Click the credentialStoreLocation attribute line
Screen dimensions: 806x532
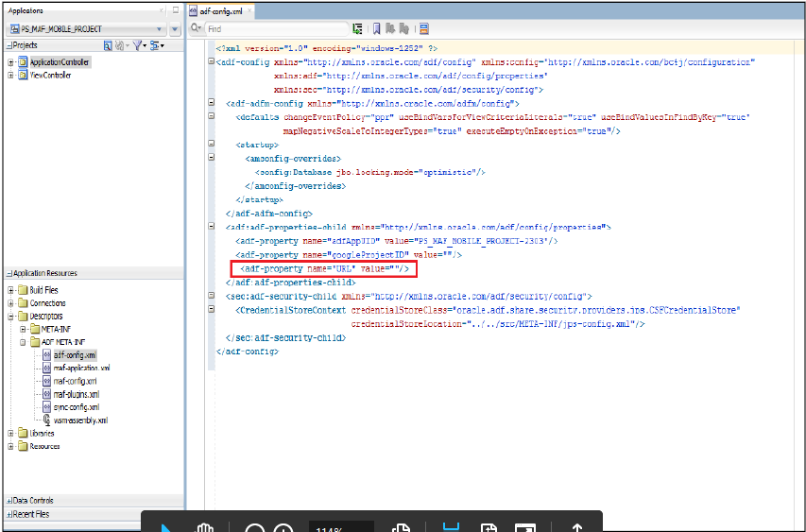coord(498,324)
